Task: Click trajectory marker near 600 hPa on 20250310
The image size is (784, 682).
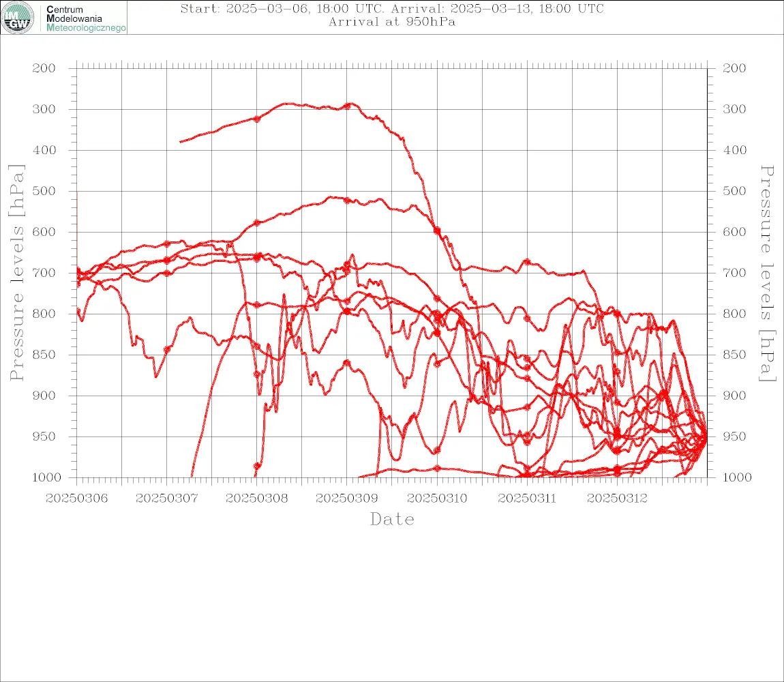Action: (437, 231)
